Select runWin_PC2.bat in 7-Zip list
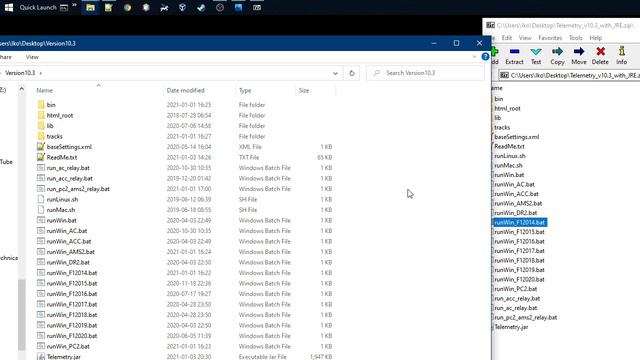This screenshot has width=640, height=360. coord(516,289)
